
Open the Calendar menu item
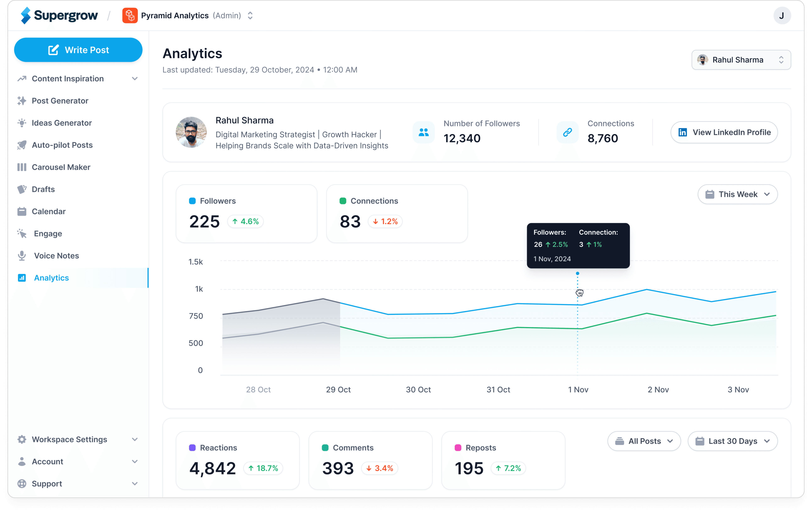pyautogui.click(x=49, y=211)
